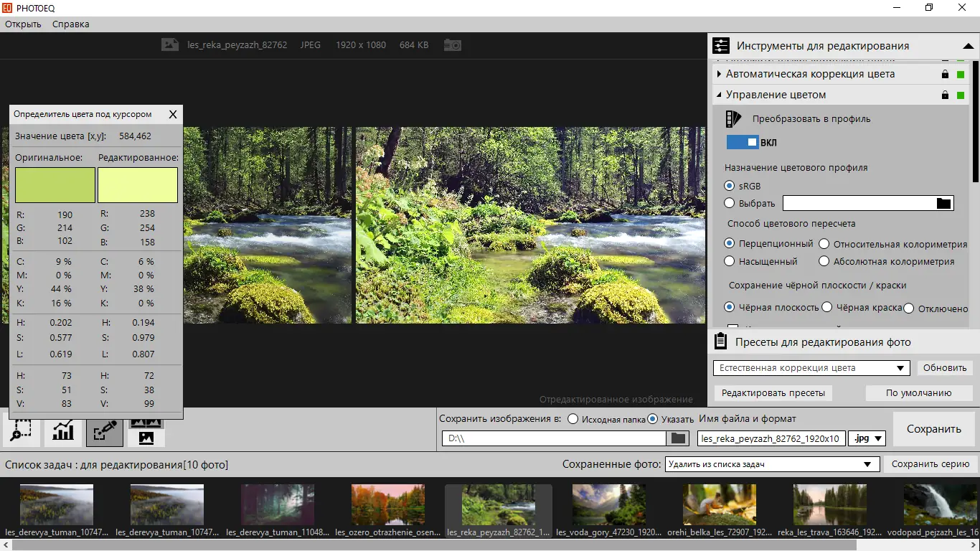Click the camera EXIF info icon
This screenshot has height=551, width=980.
[x=452, y=44]
